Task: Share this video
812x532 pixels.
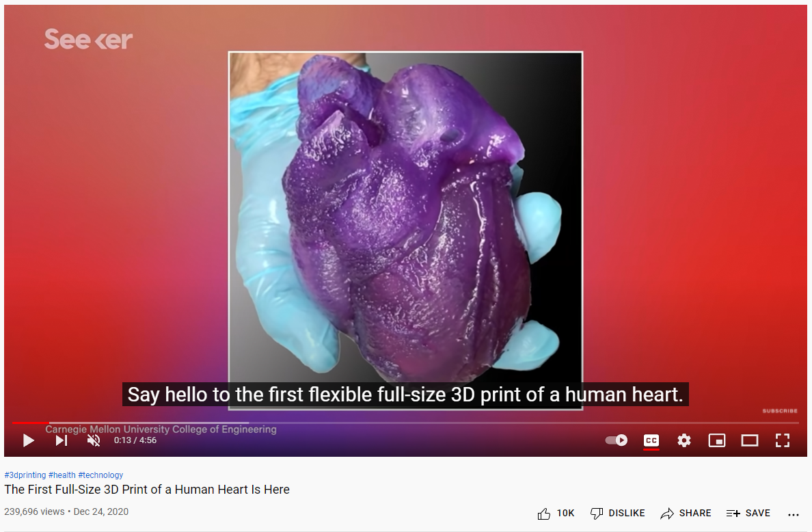Action: (x=686, y=514)
